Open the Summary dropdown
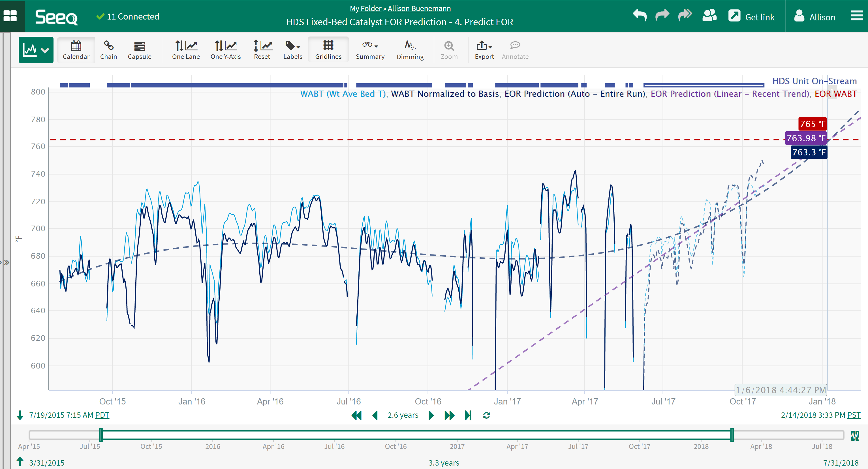Screen dimensions: 868x469 pyautogui.click(x=370, y=50)
